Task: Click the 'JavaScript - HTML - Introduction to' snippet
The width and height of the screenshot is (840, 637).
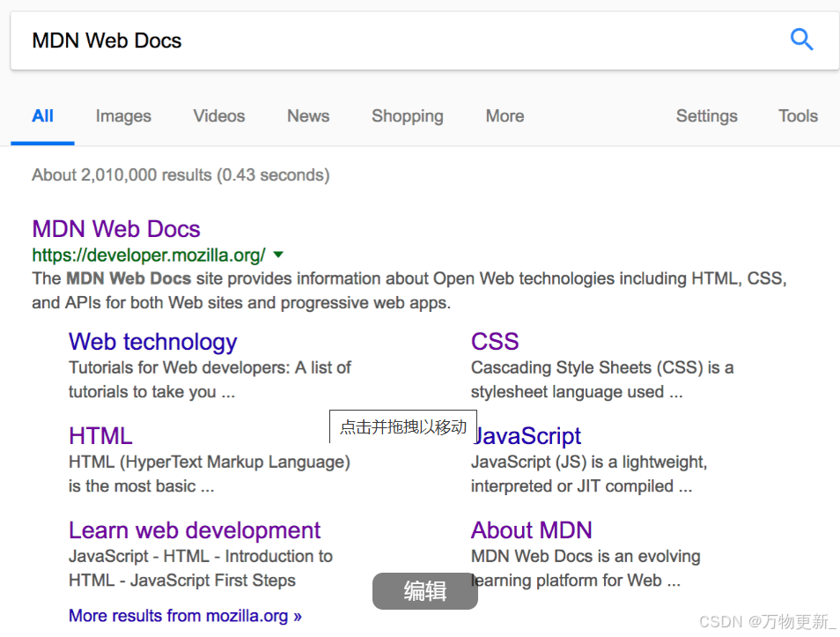Action: [201, 557]
